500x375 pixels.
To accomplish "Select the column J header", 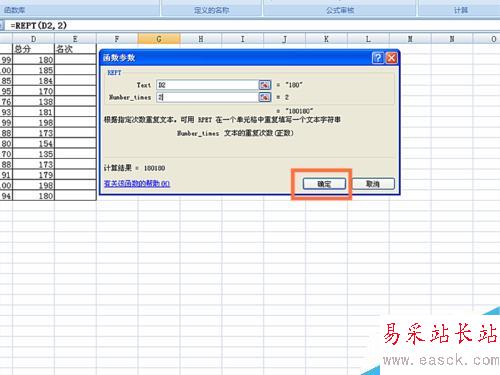I will point(285,39).
